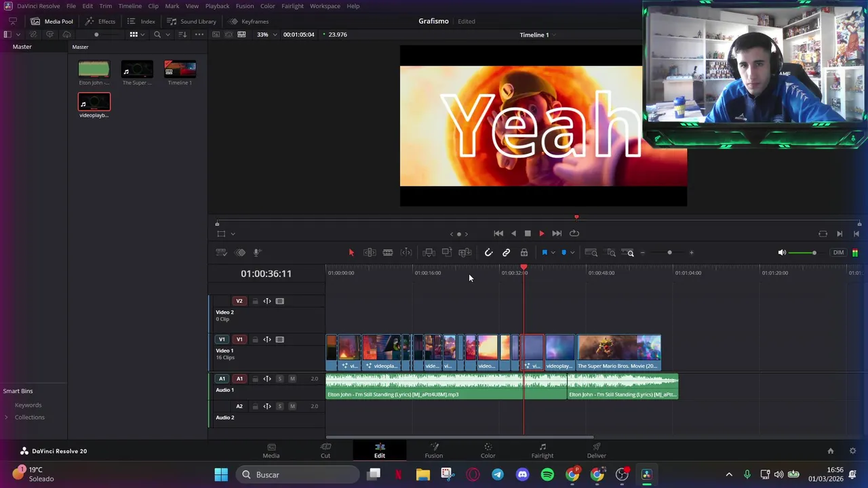Open Project Settings gear icon
868x488 pixels.
click(853, 451)
